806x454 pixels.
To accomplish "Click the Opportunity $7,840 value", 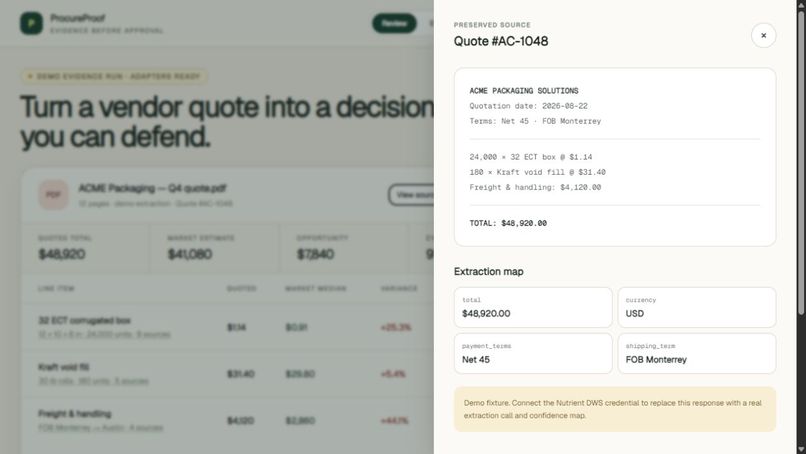I will coord(315,254).
